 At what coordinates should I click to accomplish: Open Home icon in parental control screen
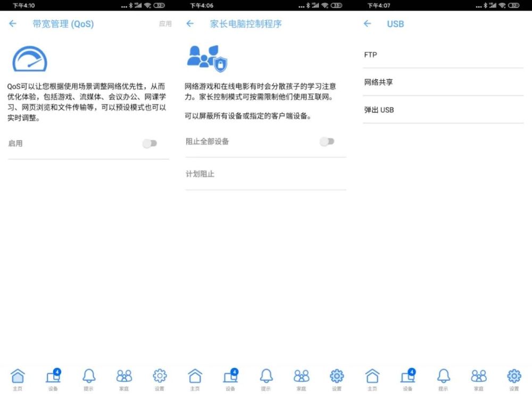(x=195, y=380)
